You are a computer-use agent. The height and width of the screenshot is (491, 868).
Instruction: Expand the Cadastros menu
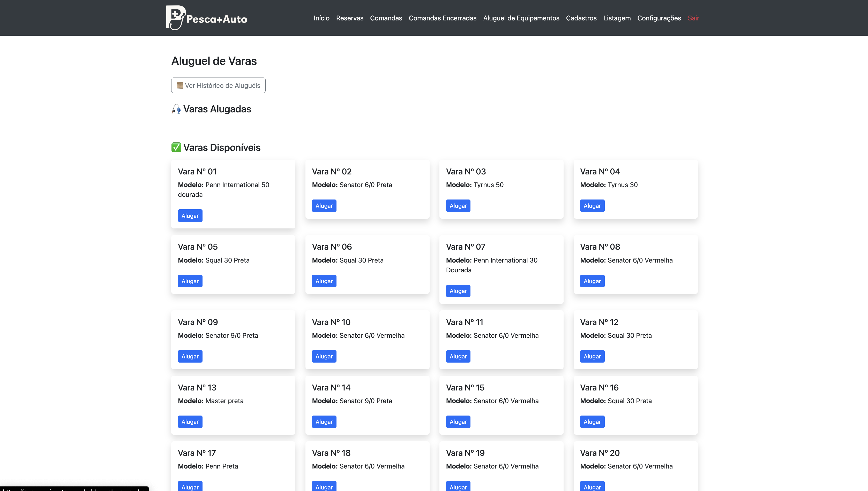coord(581,18)
